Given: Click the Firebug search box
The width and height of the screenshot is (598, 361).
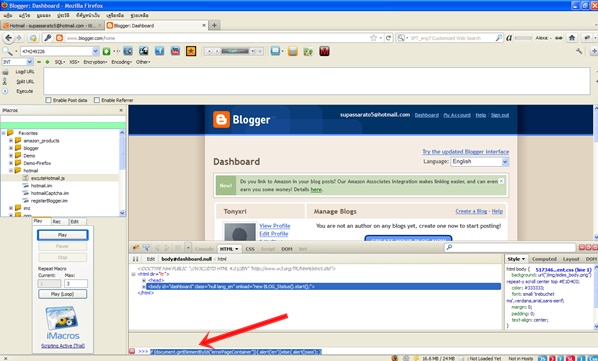Looking at the screenshot, I should [x=511, y=247].
